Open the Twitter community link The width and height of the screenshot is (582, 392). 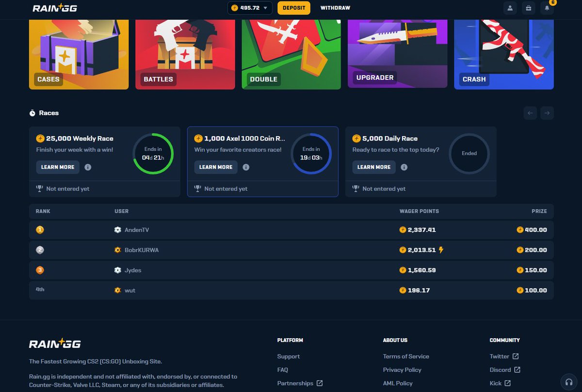click(x=504, y=356)
